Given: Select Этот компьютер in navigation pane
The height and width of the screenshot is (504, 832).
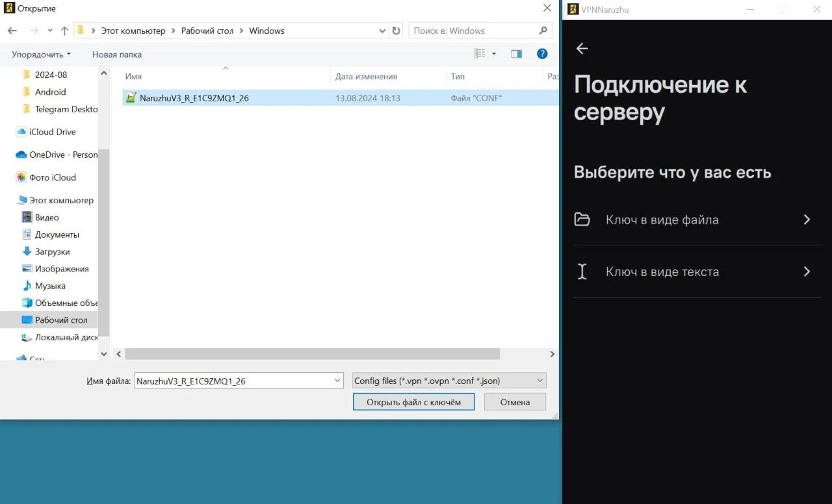Looking at the screenshot, I should (55, 201).
